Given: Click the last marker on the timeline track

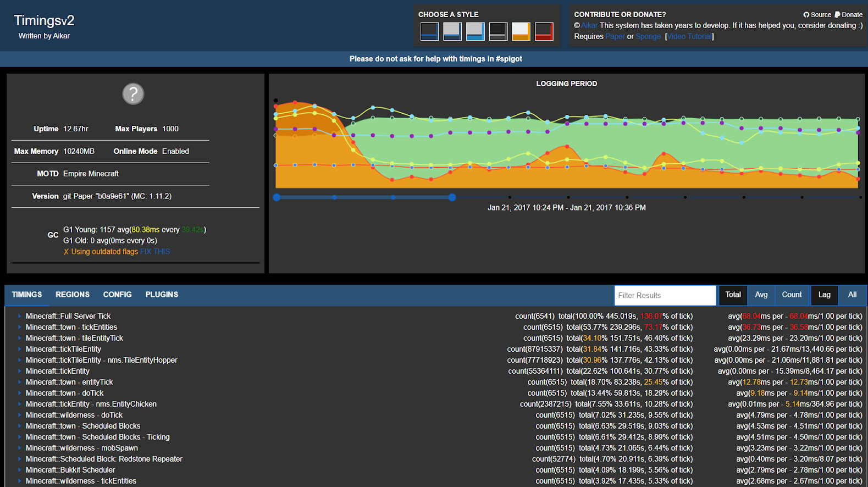Looking at the screenshot, I should point(860,197).
